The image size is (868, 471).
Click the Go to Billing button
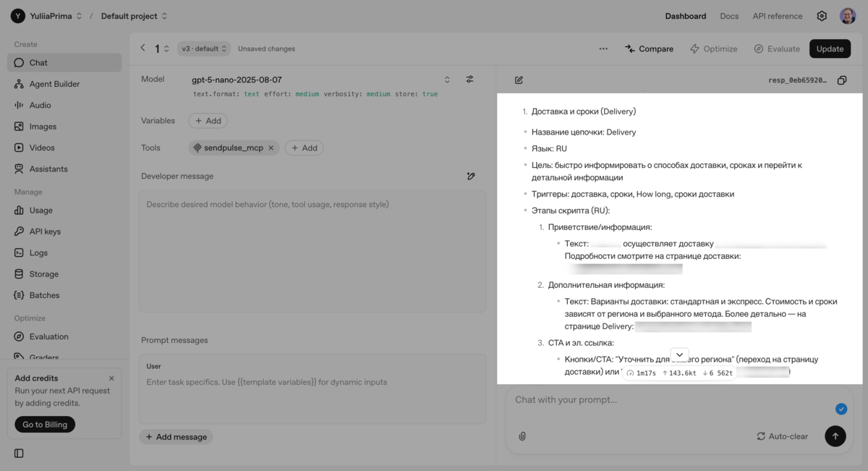[x=46, y=425]
